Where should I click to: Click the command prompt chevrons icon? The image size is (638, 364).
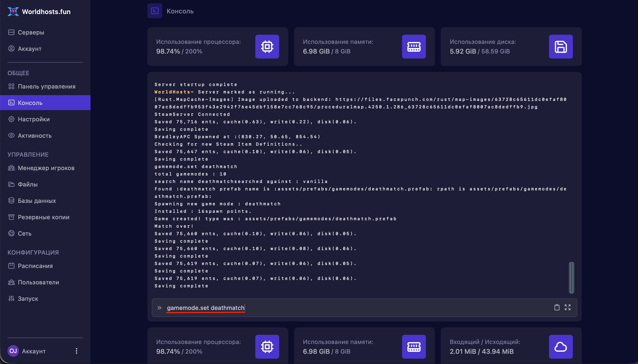coord(159,308)
